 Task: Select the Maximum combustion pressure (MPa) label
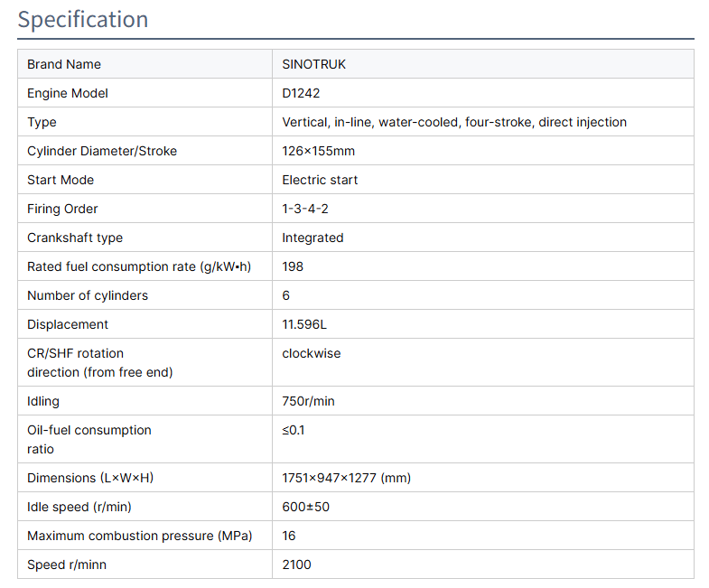pos(140,536)
